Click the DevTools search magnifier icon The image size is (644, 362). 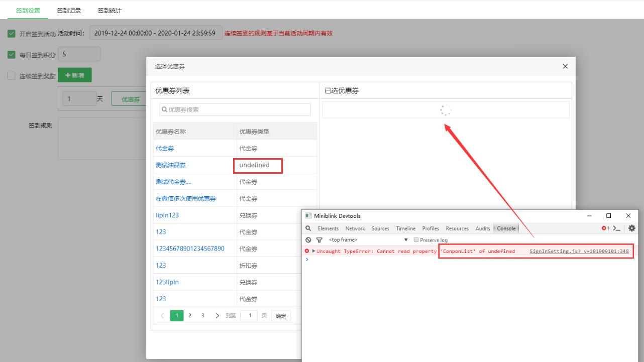click(308, 228)
